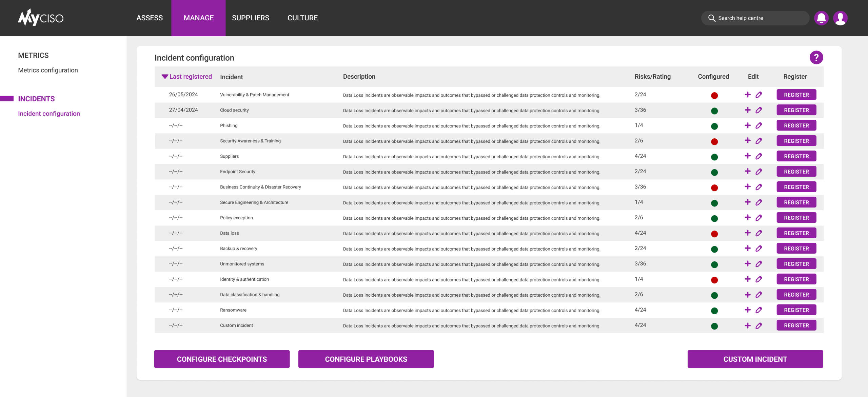The width and height of the screenshot is (868, 397).
Task: Click the plus icon for Phishing row
Action: pyautogui.click(x=748, y=125)
